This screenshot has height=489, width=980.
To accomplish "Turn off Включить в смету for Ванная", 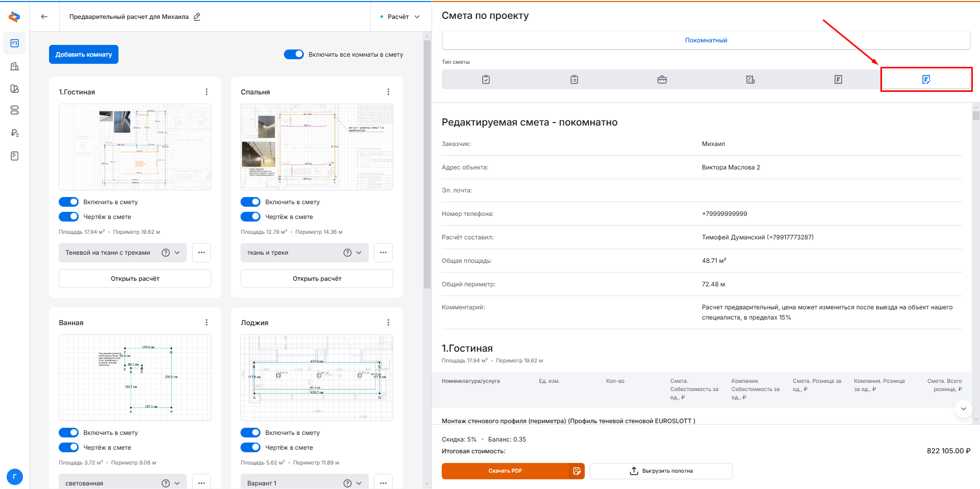I will [68, 433].
